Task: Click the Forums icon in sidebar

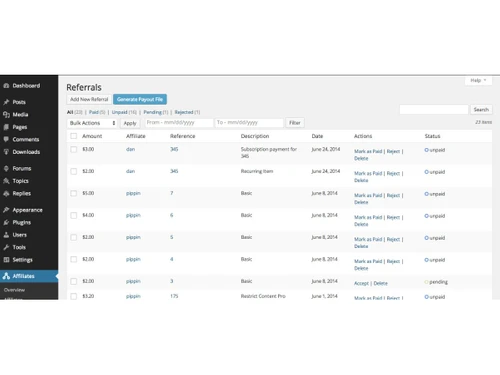Action: 6,168
